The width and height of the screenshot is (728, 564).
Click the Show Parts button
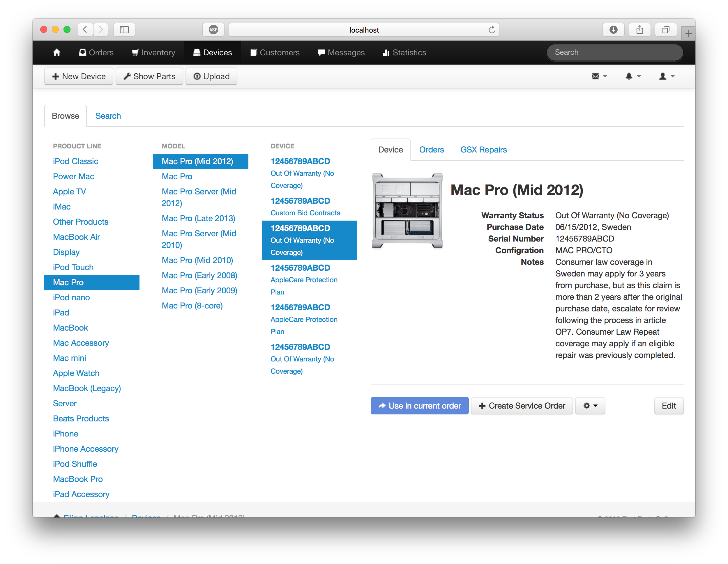point(149,76)
